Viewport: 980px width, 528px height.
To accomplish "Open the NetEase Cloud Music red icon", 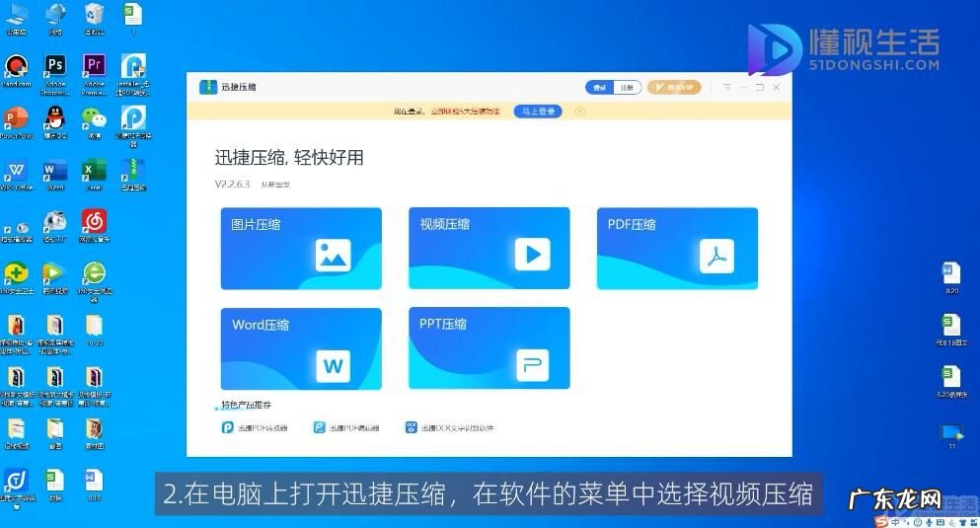I will (94, 226).
